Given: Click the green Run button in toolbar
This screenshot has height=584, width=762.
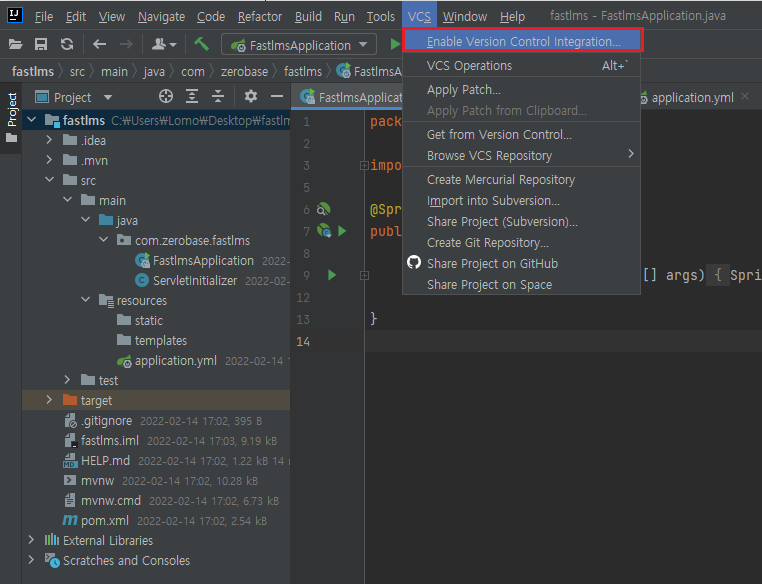Looking at the screenshot, I should pos(395,45).
